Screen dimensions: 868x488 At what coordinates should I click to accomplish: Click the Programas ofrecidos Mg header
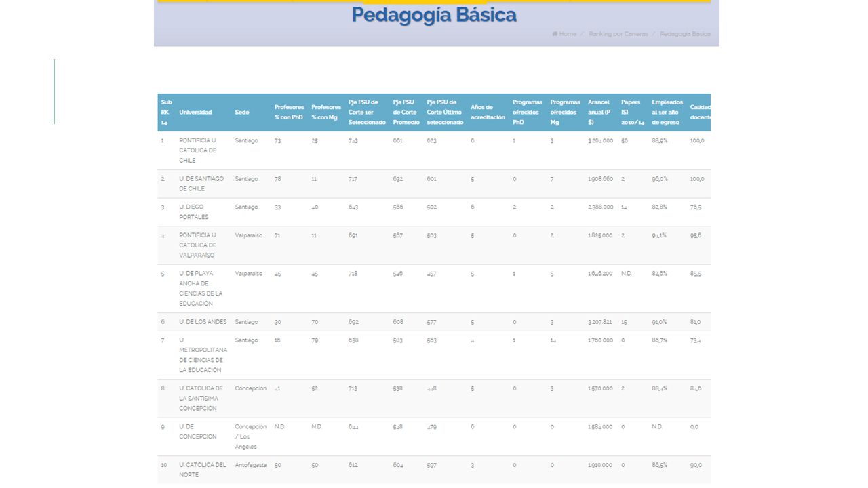(566, 112)
